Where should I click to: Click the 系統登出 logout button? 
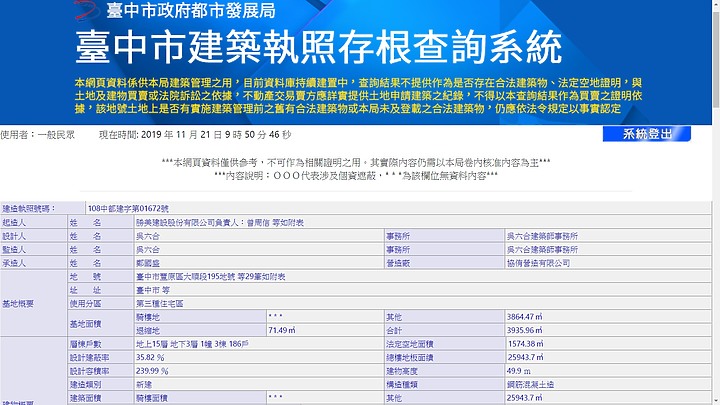click(647, 134)
